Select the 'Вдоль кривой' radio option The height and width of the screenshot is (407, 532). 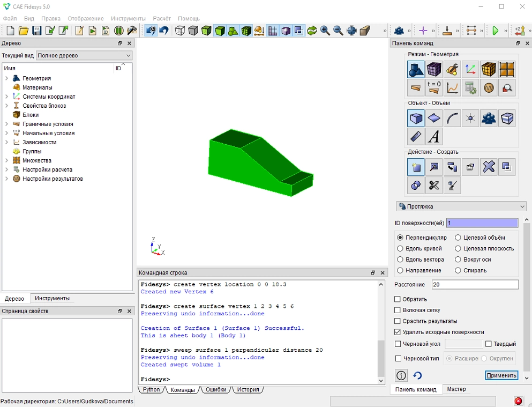click(x=400, y=248)
